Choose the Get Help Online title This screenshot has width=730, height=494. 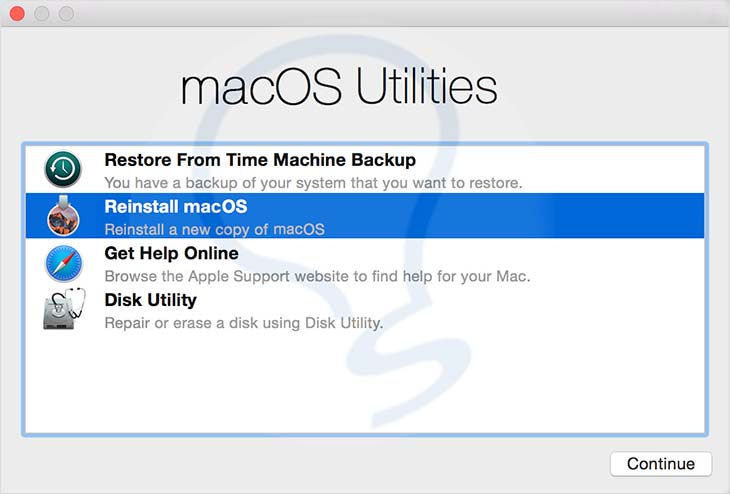point(171,253)
